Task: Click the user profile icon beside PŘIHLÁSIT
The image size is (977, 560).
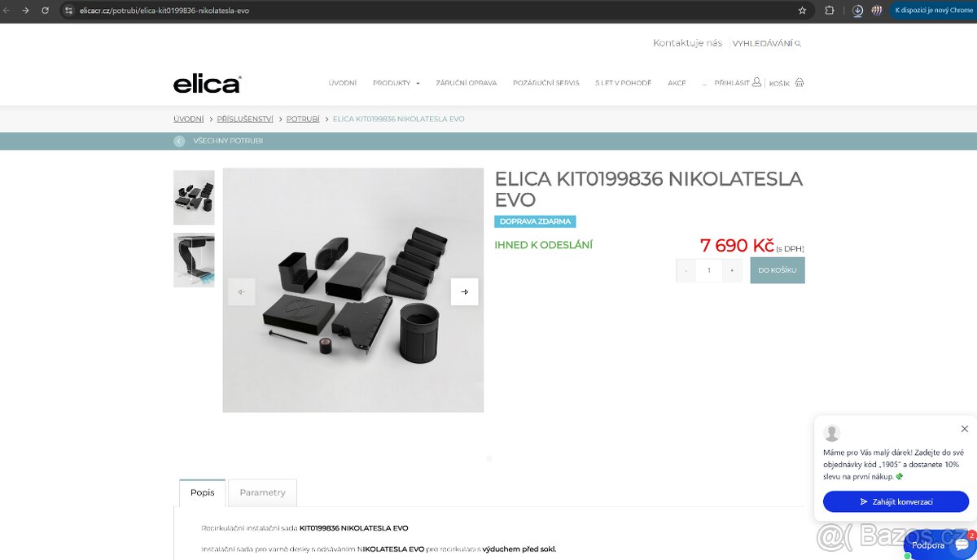Action: tap(757, 82)
